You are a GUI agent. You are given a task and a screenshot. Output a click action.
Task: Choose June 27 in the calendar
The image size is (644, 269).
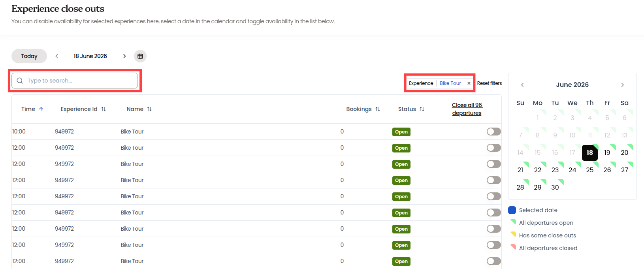(x=625, y=170)
